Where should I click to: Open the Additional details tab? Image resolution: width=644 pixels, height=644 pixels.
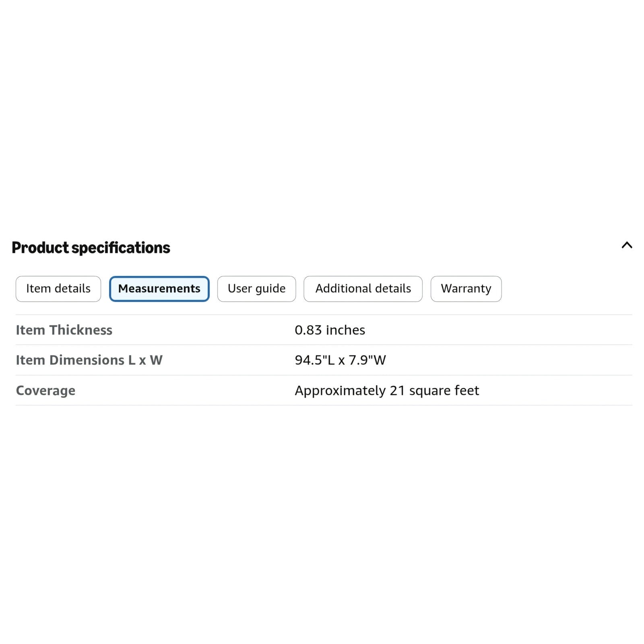(x=363, y=289)
